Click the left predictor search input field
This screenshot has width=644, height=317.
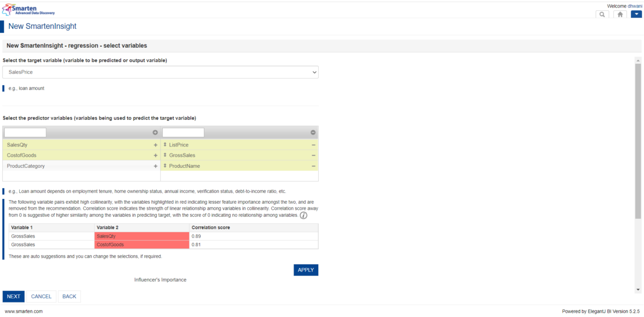coord(25,132)
